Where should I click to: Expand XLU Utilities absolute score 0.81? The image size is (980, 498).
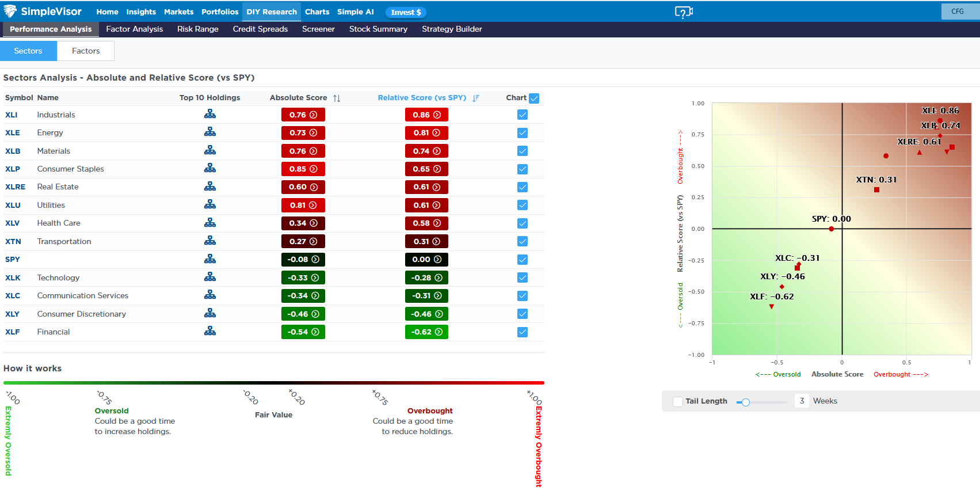pyautogui.click(x=303, y=205)
